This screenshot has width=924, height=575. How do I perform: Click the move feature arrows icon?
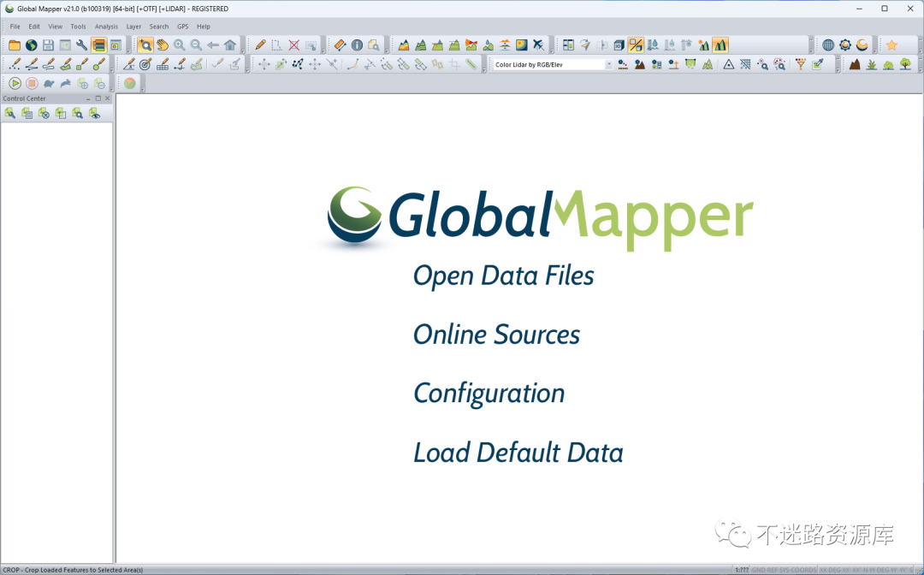click(264, 65)
